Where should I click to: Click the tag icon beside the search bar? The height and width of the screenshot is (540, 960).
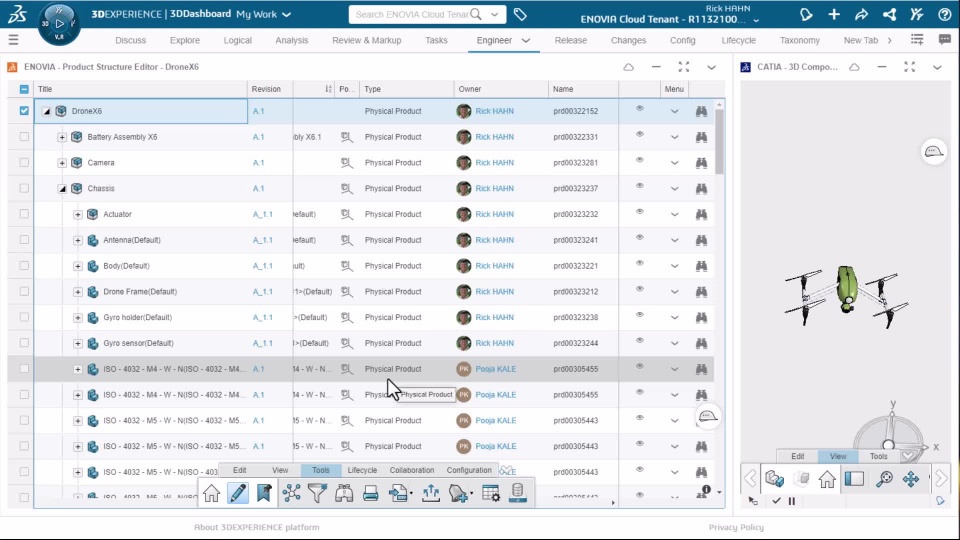pos(520,14)
